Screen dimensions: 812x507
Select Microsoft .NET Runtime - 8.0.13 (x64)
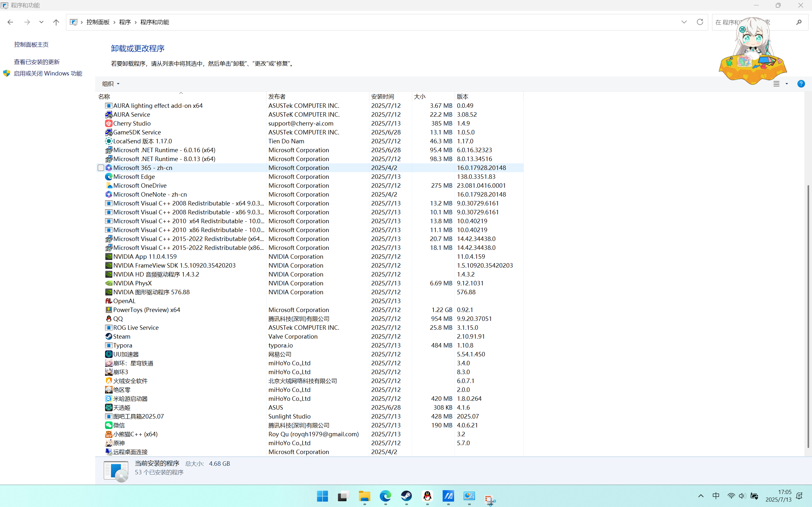(x=310, y=159)
